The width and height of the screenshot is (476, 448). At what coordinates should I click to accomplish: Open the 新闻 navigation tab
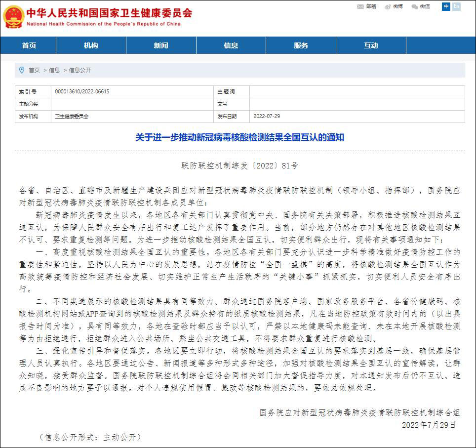click(161, 45)
